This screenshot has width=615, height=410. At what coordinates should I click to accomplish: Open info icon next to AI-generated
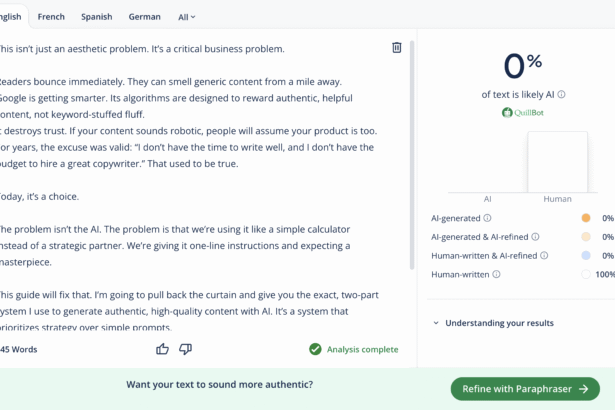click(487, 218)
